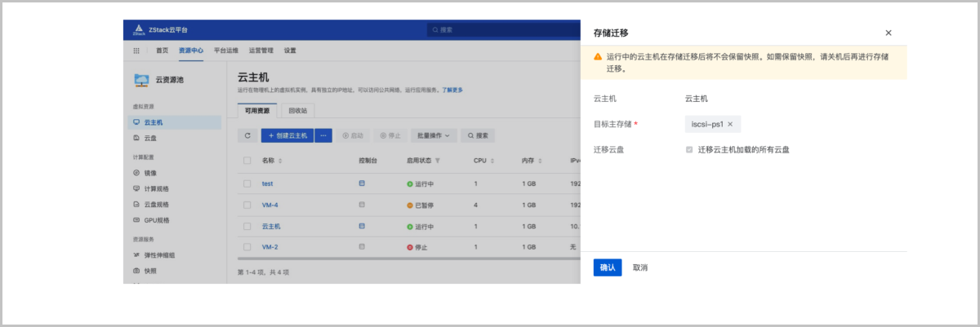The image size is (980, 327).
Task: Open 快照 in the sidebar
Action: (x=150, y=271)
